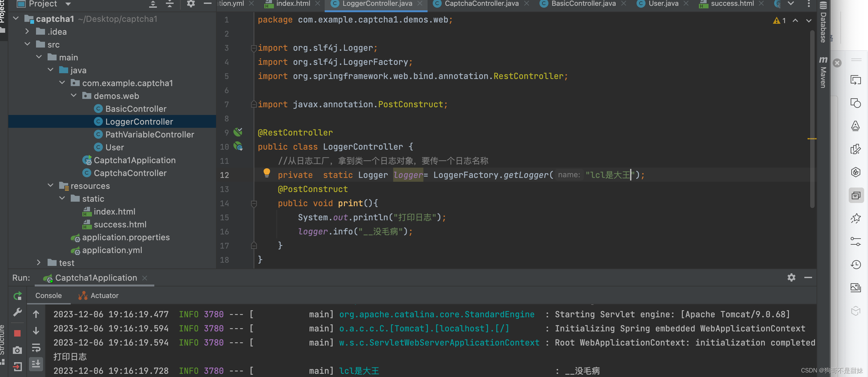Stop the running Captcha1Application
Viewport: 868px width, 377px height.
pyautogui.click(x=18, y=333)
